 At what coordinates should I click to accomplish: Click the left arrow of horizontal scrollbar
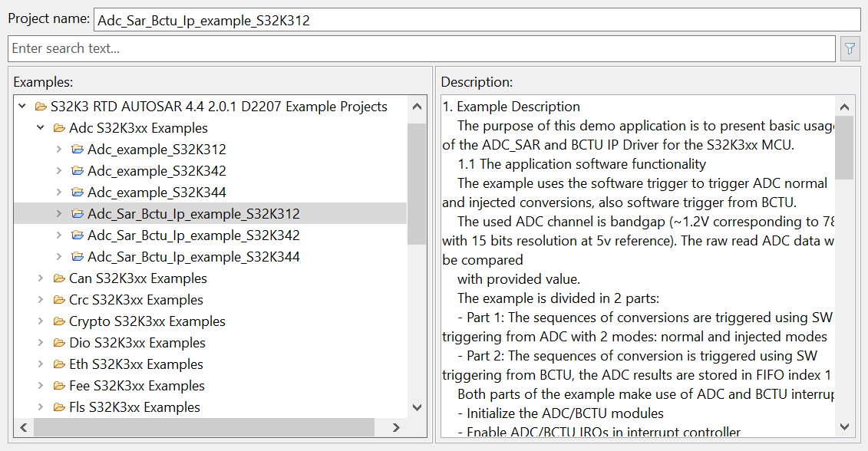coord(24,427)
